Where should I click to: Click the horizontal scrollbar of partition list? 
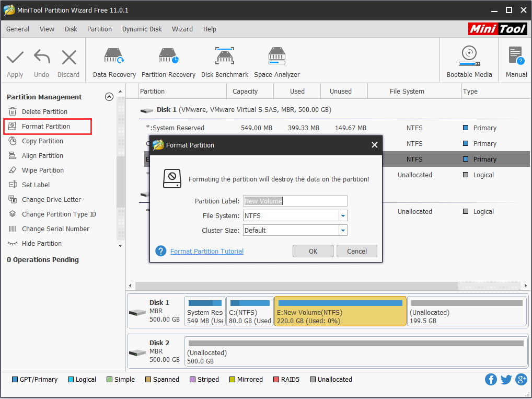click(x=296, y=286)
